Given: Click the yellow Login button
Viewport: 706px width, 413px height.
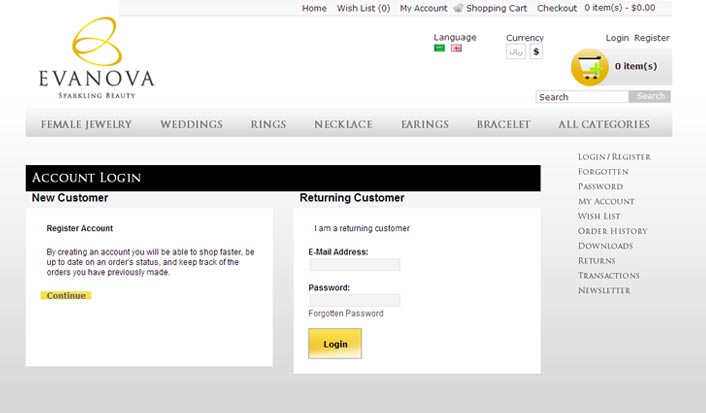Looking at the screenshot, I should coord(335,344).
